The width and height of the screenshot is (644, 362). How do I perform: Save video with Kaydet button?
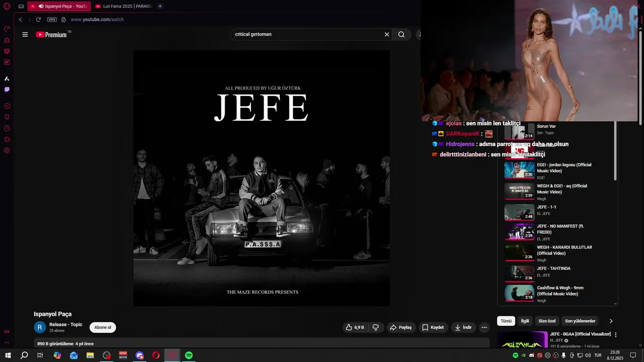433,327
